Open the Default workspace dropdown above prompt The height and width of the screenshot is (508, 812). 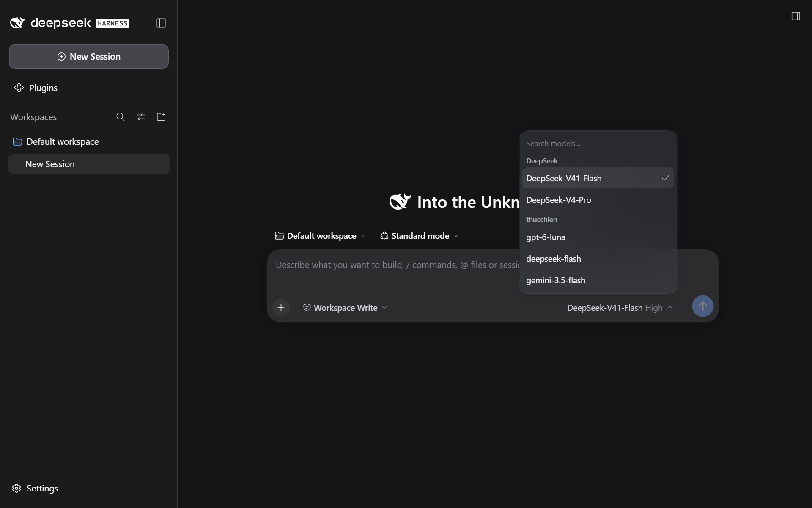coord(320,236)
